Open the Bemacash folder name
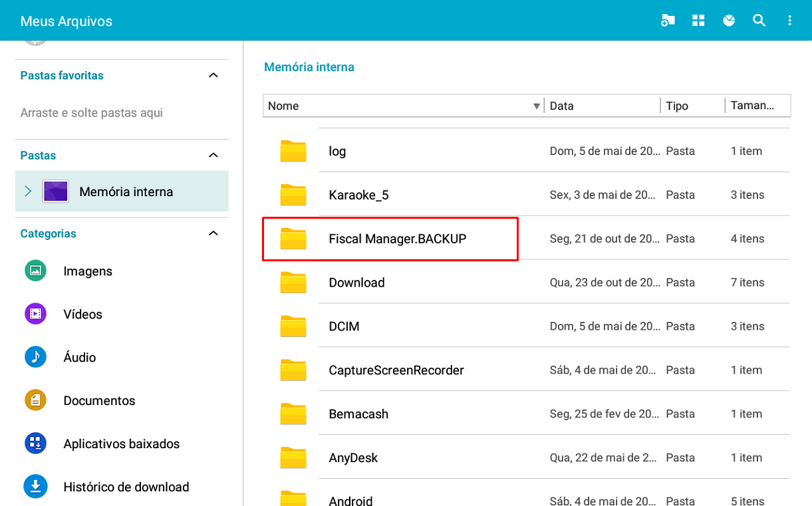Screen dimensions: 812x506 coord(358,414)
